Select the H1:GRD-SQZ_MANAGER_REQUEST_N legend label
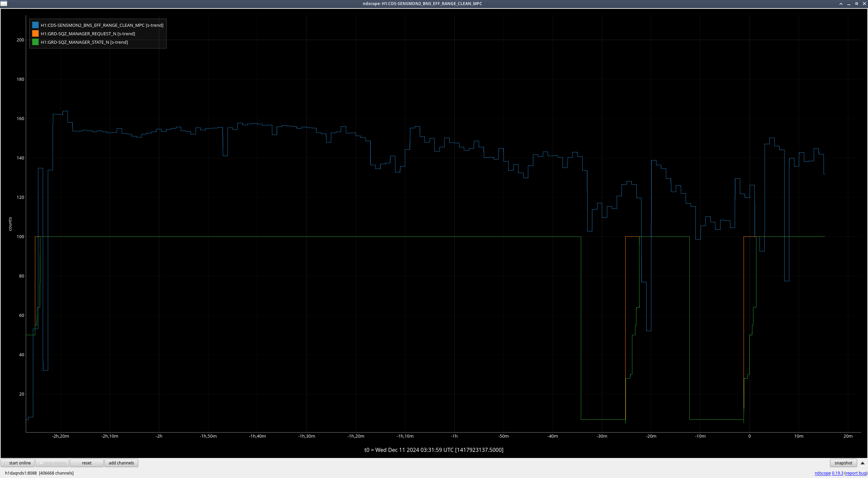The image size is (868, 478). 88,34
